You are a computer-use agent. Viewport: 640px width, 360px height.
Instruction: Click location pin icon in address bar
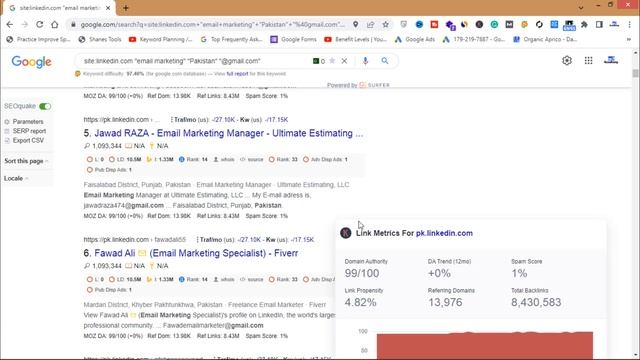point(356,24)
